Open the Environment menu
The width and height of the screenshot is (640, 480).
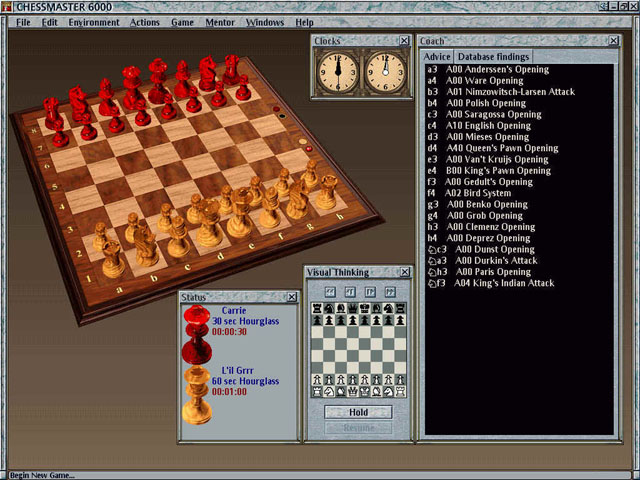coord(94,22)
